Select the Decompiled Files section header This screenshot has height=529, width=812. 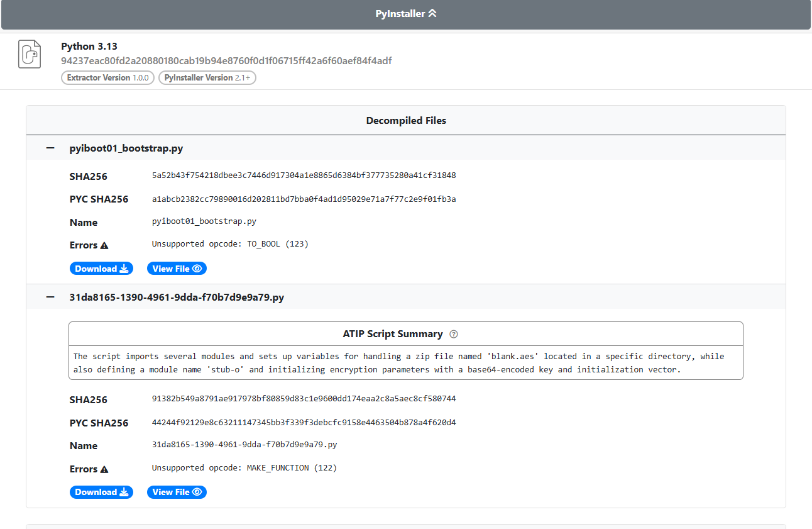pyautogui.click(x=405, y=120)
